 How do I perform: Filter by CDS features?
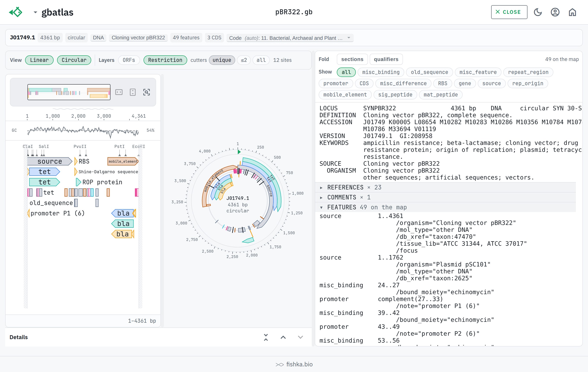364,83
